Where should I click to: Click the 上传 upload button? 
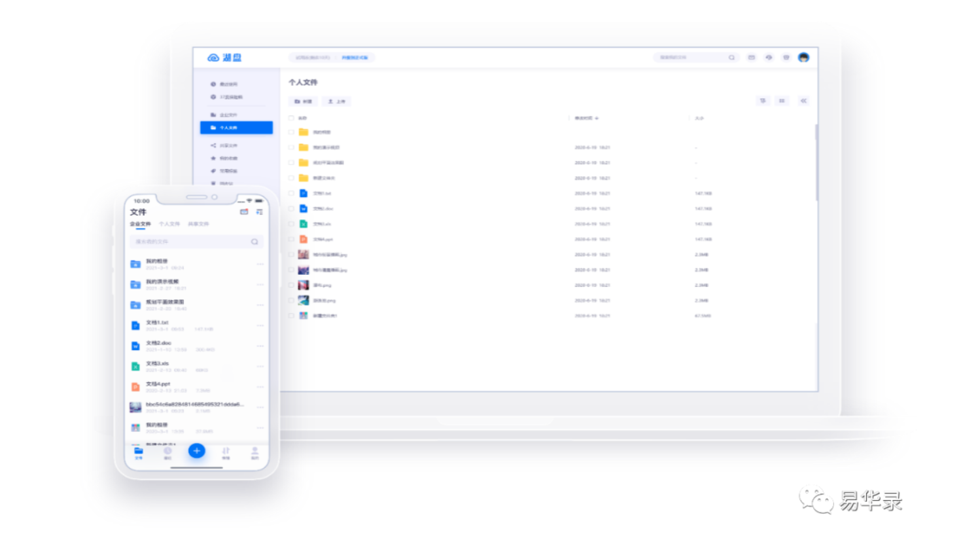[336, 101]
